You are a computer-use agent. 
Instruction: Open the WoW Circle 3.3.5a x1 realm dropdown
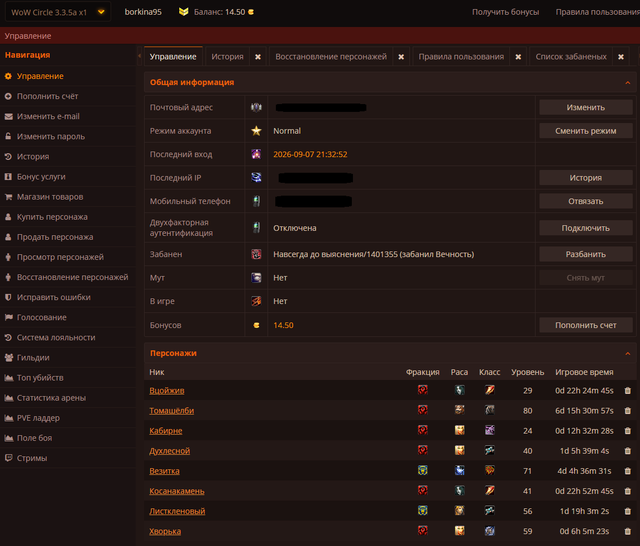tap(58, 12)
